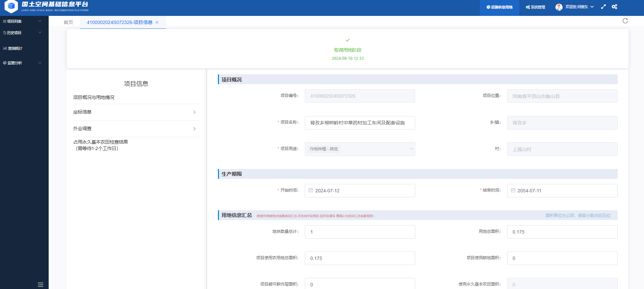
Task: Refresh the page with the reload icon
Action: click(625, 21)
